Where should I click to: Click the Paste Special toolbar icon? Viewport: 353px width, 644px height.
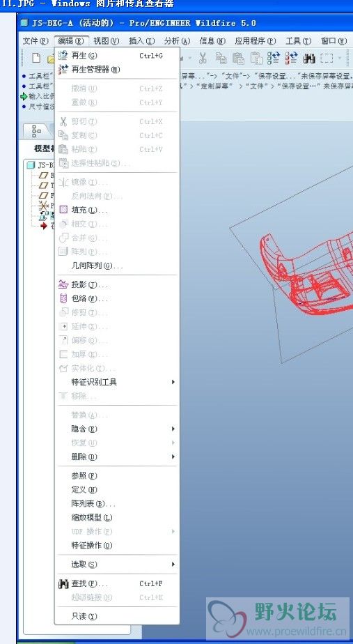point(256,59)
